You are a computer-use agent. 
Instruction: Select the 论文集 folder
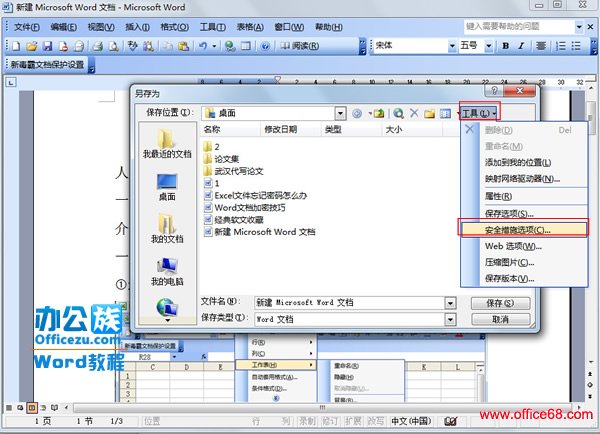pos(221,159)
